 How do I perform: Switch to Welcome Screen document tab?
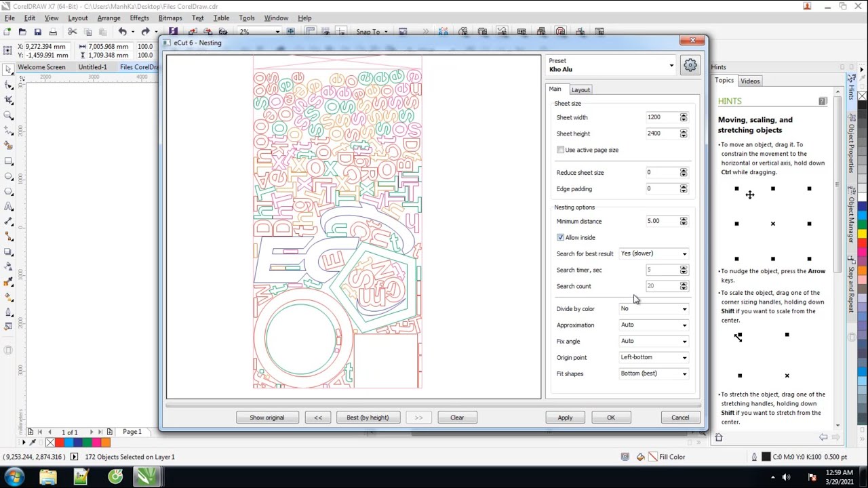tap(41, 67)
